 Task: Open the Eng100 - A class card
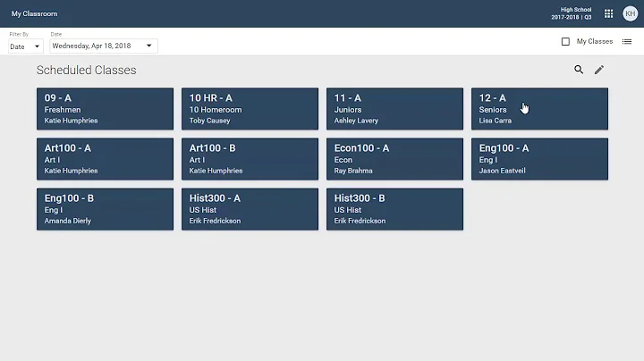(x=539, y=159)
